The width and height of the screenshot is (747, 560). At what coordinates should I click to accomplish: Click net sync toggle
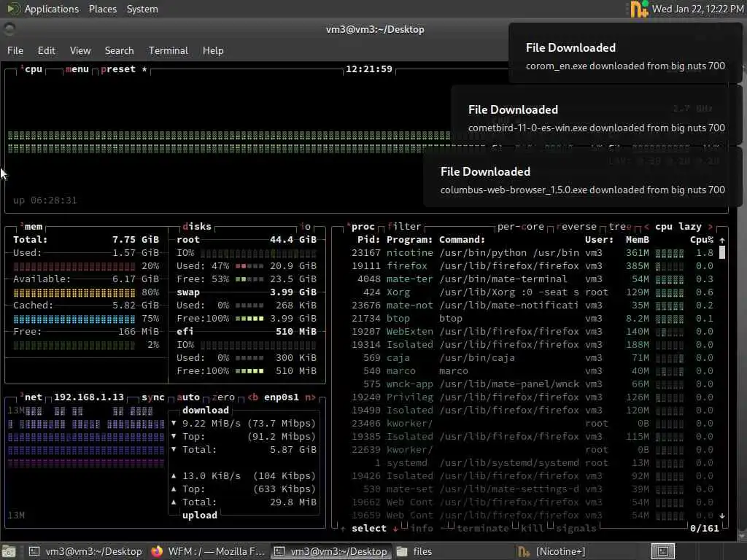click(x=153, y=397)
